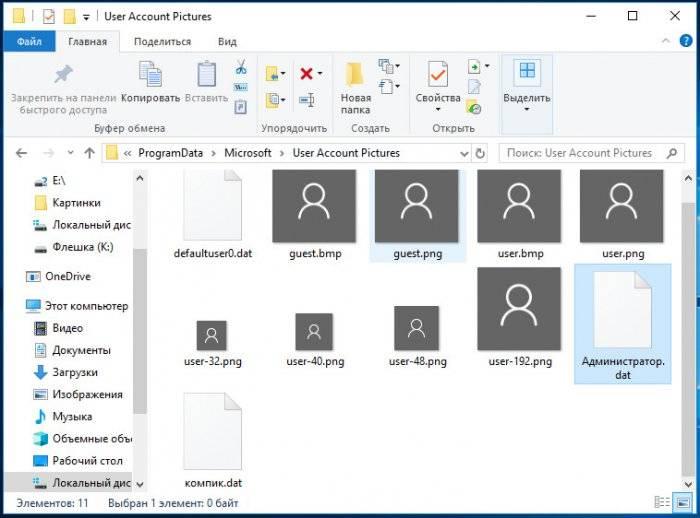The height and width of the screenshot is (518, 700).
Task: Click the scissors cut icon
Action: pos(241,67)
